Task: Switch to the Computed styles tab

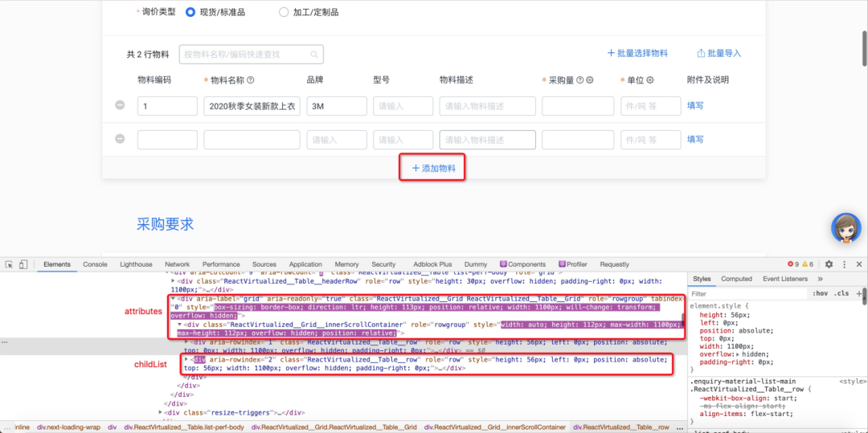Action: click(736, 279)
